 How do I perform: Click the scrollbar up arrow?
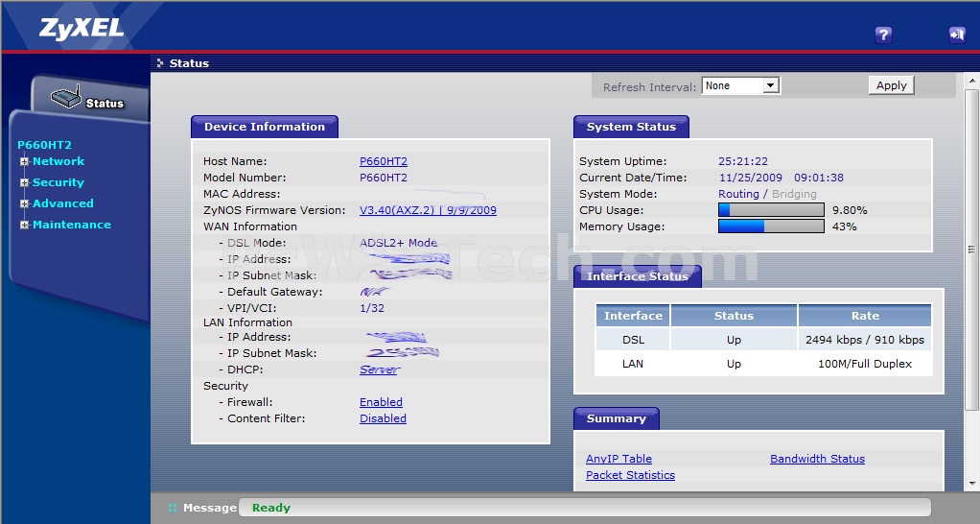point(972,81)
